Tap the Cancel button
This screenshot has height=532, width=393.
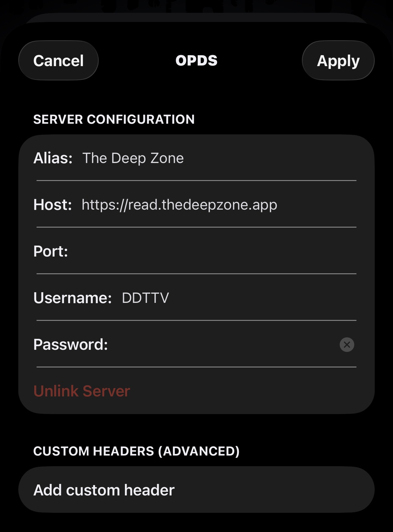click(x=58, y=61)
